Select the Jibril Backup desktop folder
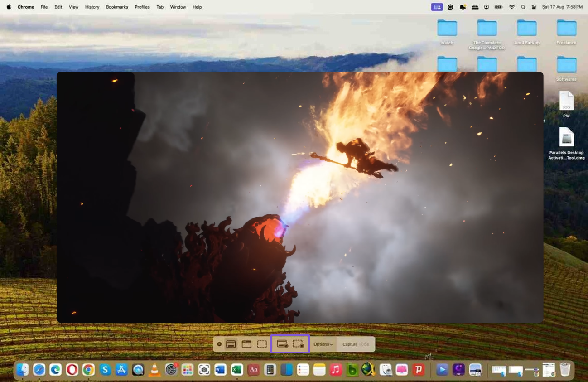Image resolution: width=588 pixels, height=382 pixels. pos(527,32)
